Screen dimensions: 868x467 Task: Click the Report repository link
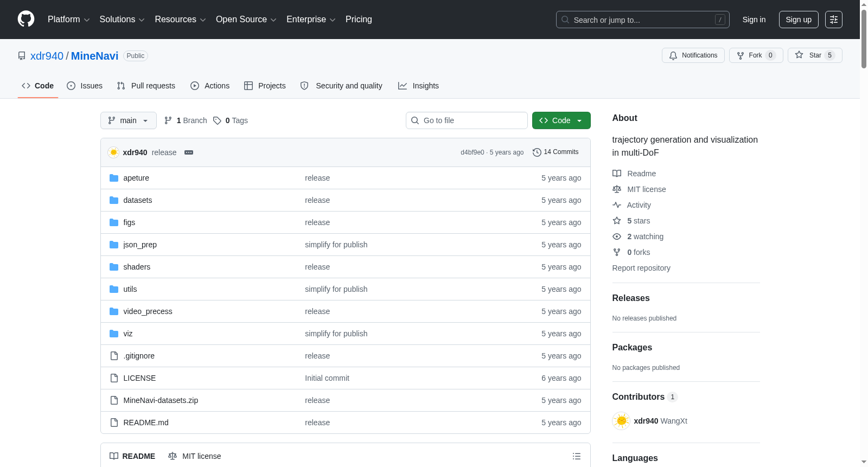click(x=641, y=268)
